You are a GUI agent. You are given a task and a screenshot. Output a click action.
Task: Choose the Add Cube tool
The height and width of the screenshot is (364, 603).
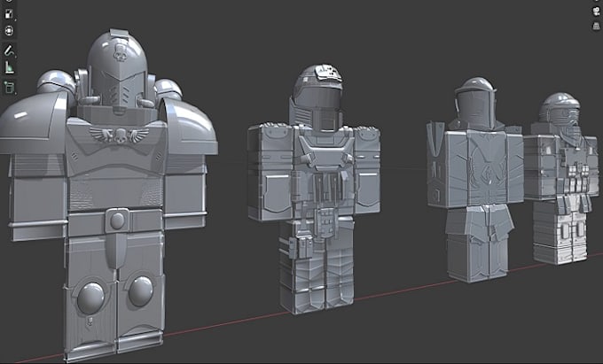pyautogui.click(x=9, y=87)
